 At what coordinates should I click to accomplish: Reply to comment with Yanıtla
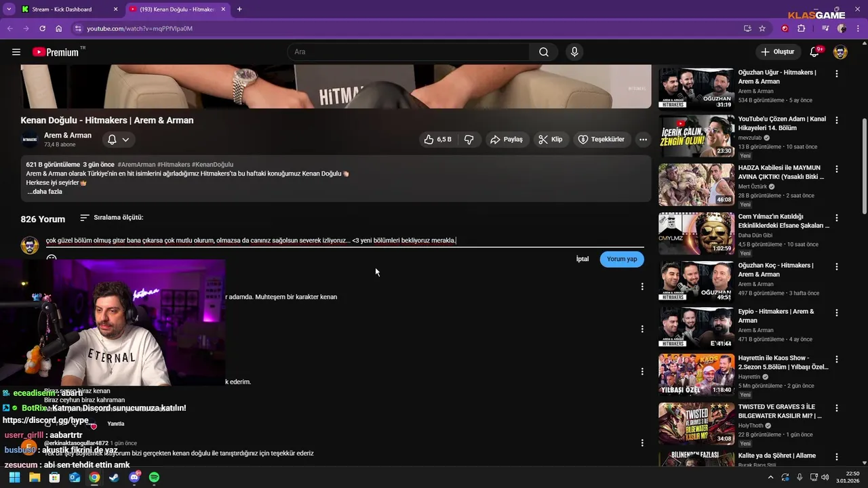click(x=116, y=424)
